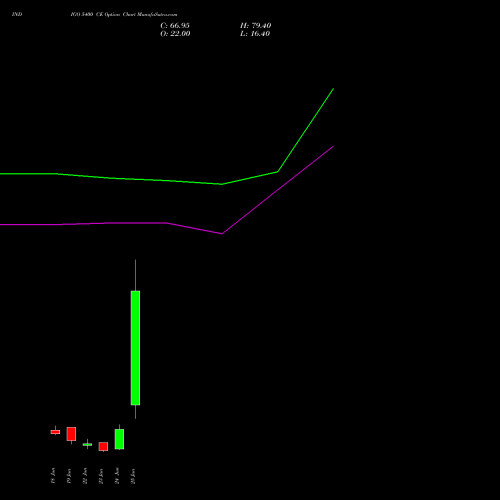Click the high value H: 79.40

pos(255,26)
